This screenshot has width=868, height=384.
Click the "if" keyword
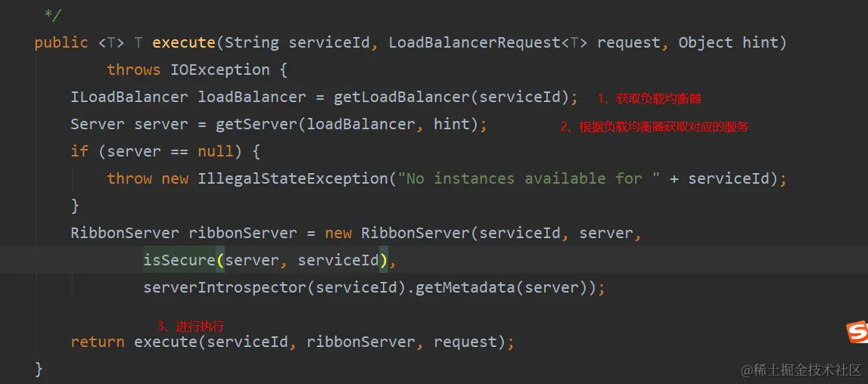tap(79, 151)
